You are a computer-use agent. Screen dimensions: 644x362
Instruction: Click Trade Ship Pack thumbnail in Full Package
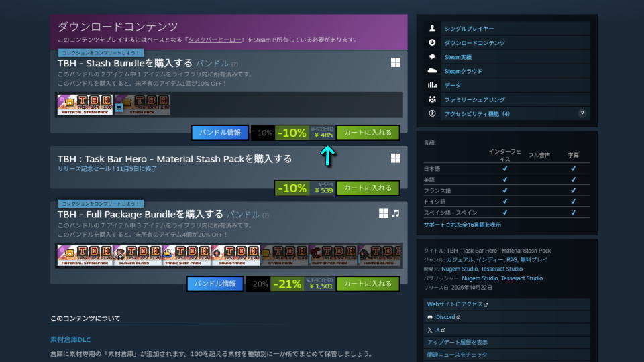click(186, 255)
